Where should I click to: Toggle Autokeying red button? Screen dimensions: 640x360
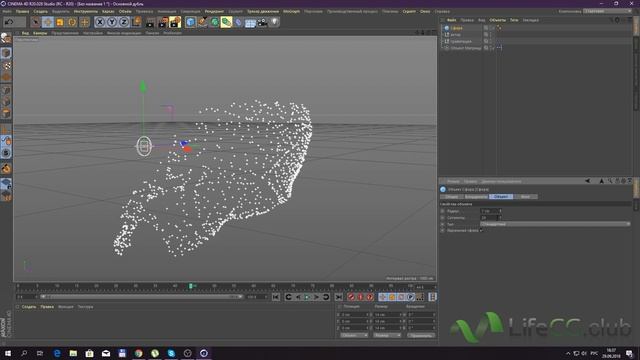pyautogui.click(x=360, y=297)
